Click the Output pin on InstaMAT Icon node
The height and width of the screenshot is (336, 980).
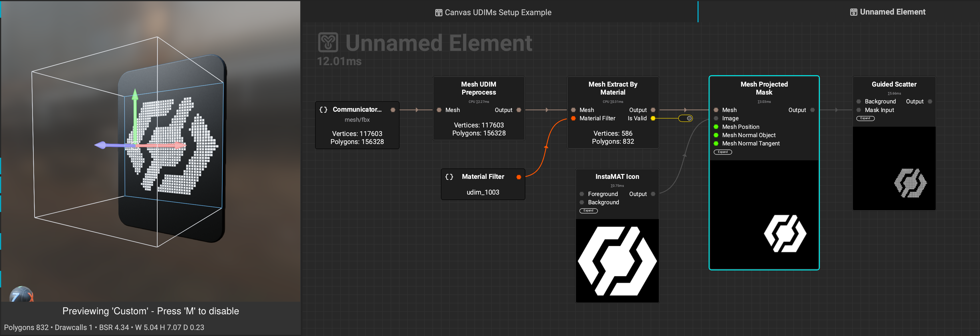point(653,194)
